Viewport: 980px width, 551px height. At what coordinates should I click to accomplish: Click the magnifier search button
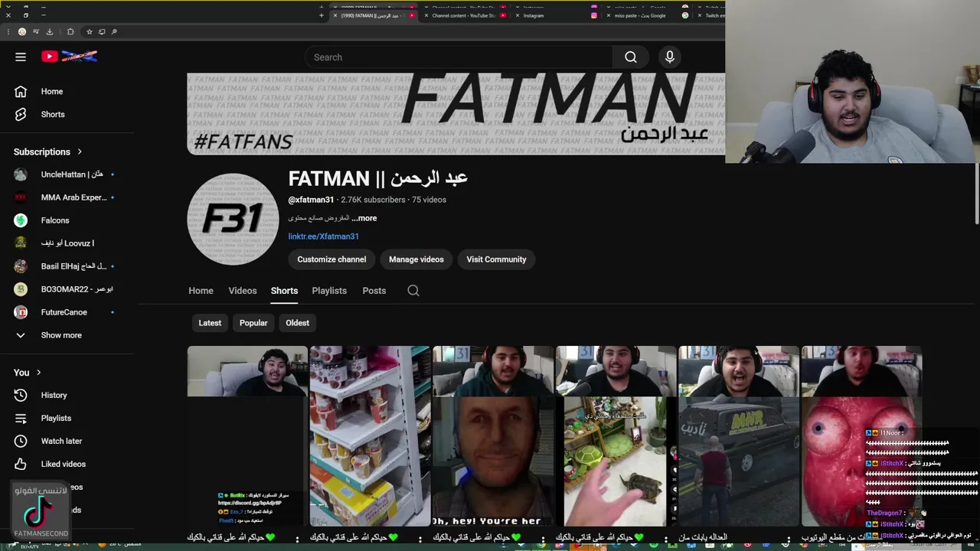coord(630,57)
